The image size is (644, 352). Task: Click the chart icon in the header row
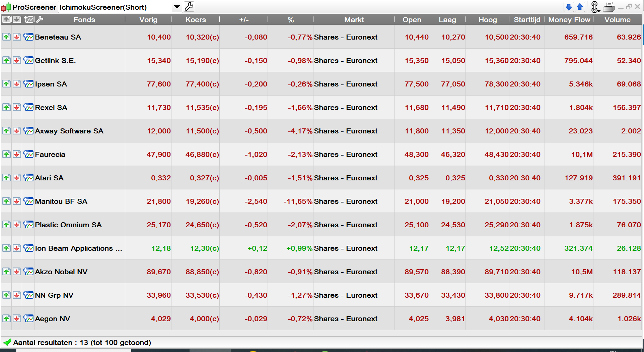[x=29, y=19]
